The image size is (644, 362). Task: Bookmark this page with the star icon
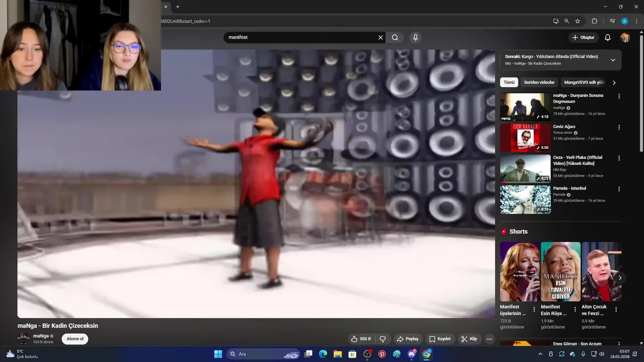click(578, 21)
